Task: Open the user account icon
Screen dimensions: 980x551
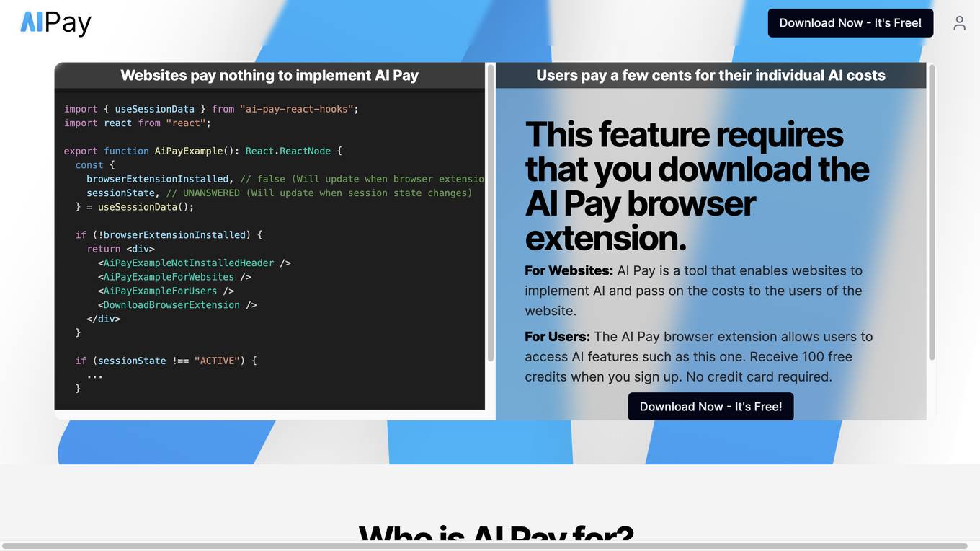Action: (959, 23)
